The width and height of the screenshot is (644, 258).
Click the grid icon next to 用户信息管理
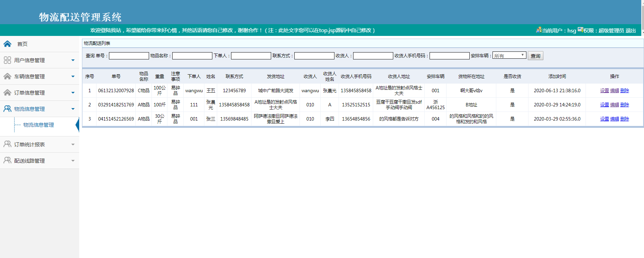pos(7,60)
